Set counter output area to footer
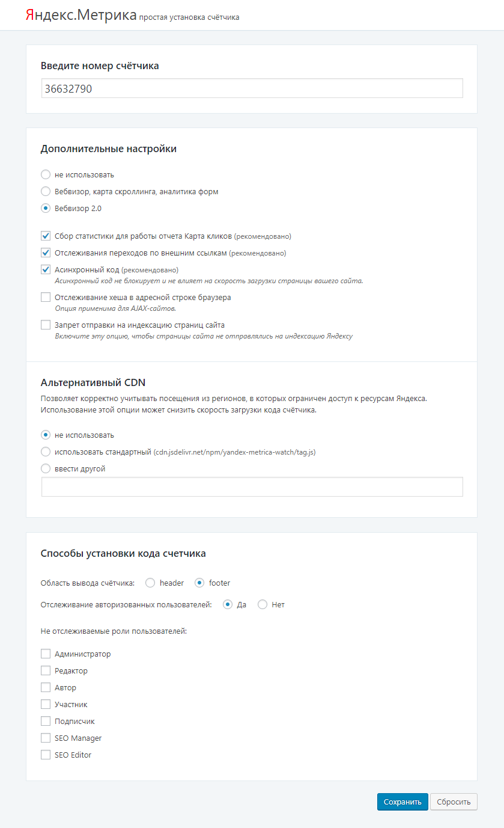504x828 pixels. [x=199, y=583]
